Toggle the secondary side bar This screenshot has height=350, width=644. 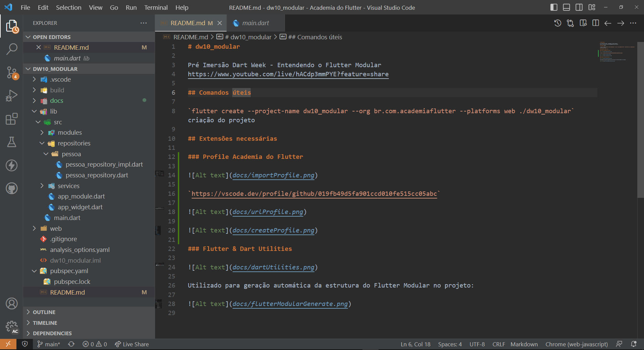[579, 7]
